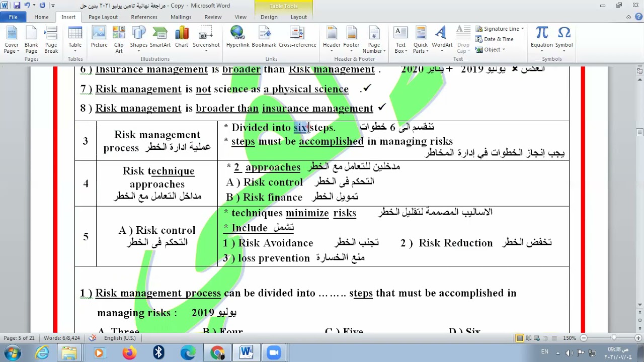Open the Symbol gallery
The width and height of the screenshot is (644, 362).
564,40
